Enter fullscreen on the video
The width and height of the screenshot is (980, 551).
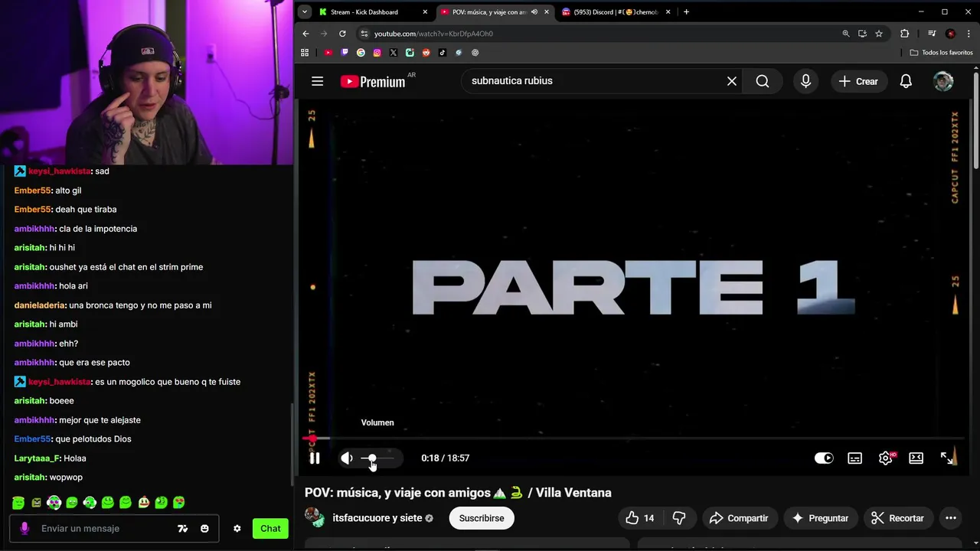947,458
